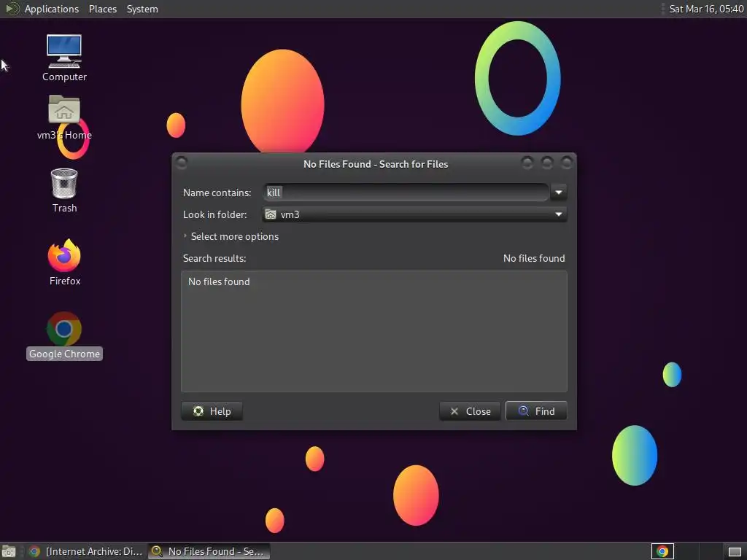
Task: Open the Name contains history dropdown arrow
Action: [558, 192]
